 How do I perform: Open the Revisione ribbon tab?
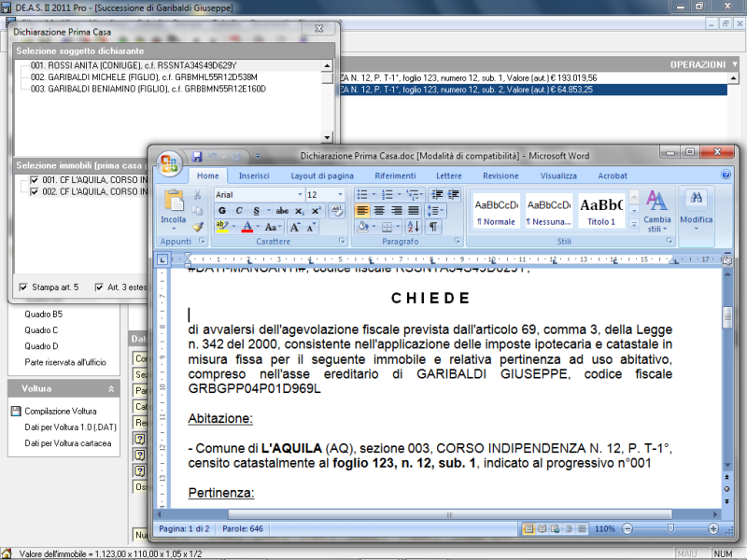[500, 175]
